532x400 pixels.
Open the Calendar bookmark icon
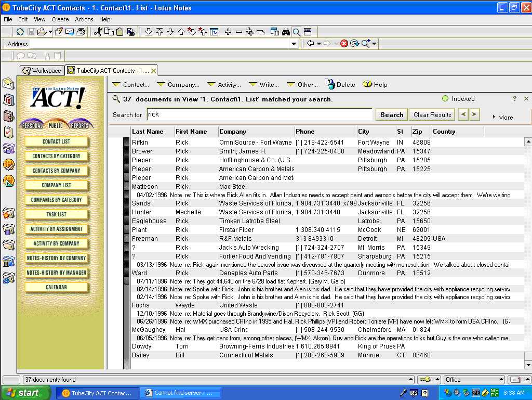coord(8,100)
